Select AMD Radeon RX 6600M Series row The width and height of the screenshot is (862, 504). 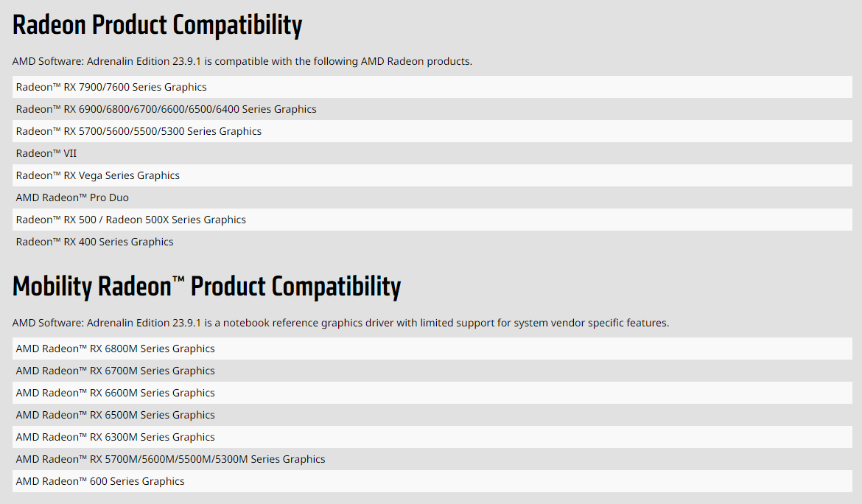(115, 393)
